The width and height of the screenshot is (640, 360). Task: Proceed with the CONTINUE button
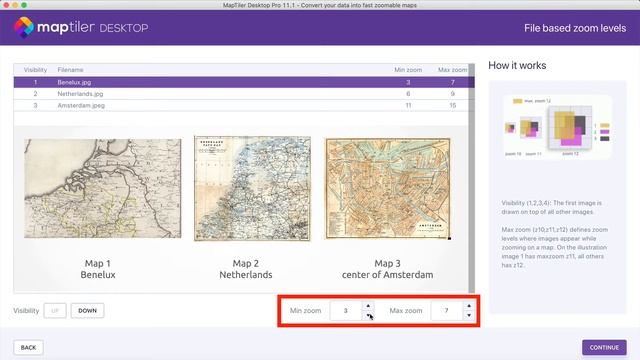pyautogui.click(x=604, y=347)
